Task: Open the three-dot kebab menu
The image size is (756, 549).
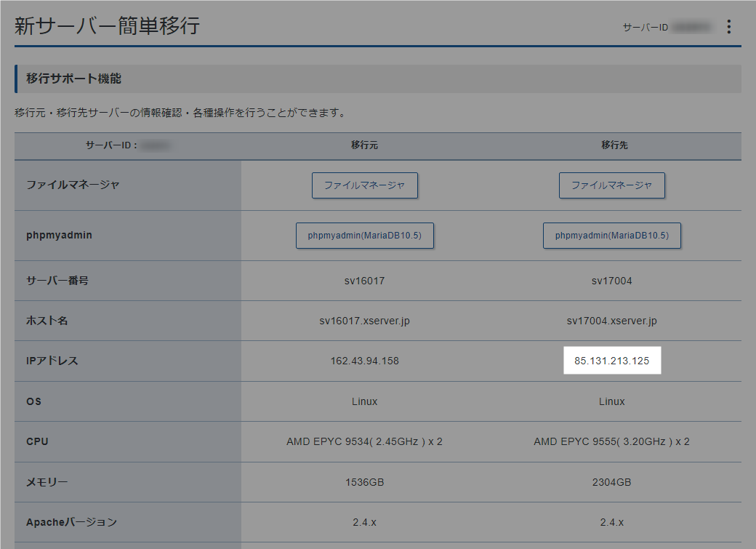Action: click(729, 26)
